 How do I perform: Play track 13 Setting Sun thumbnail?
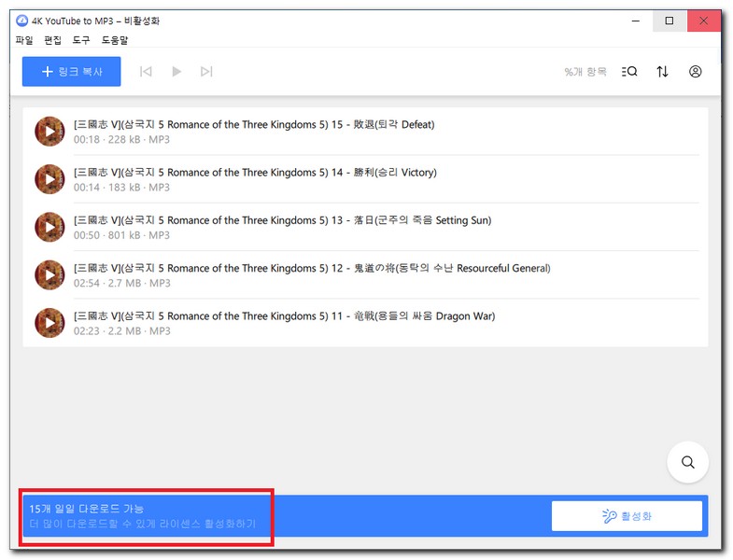pyautogui.click(x=49, y=227)
